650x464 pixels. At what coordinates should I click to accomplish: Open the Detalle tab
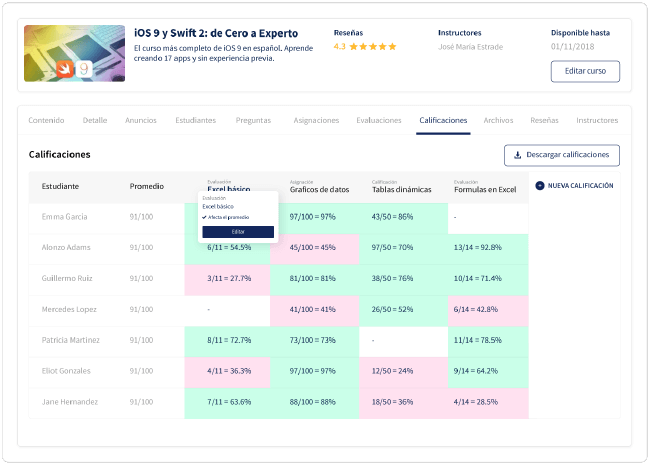(95, 120)
